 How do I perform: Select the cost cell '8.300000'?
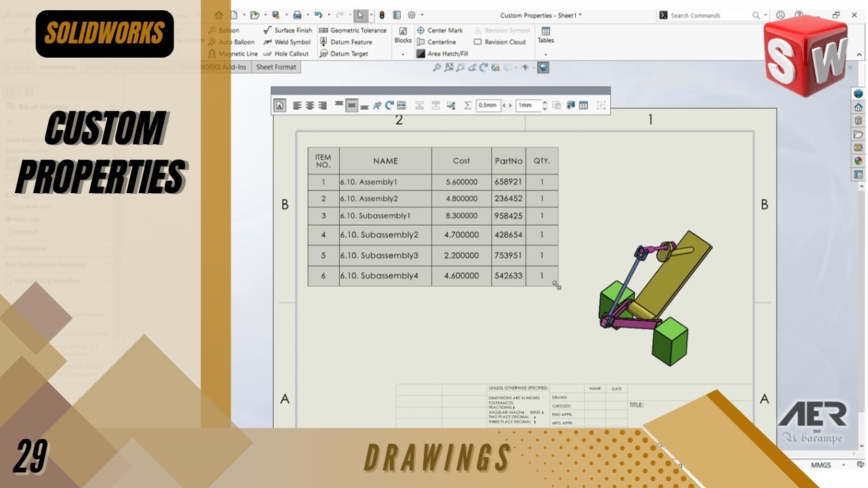[x=461, y=216]
